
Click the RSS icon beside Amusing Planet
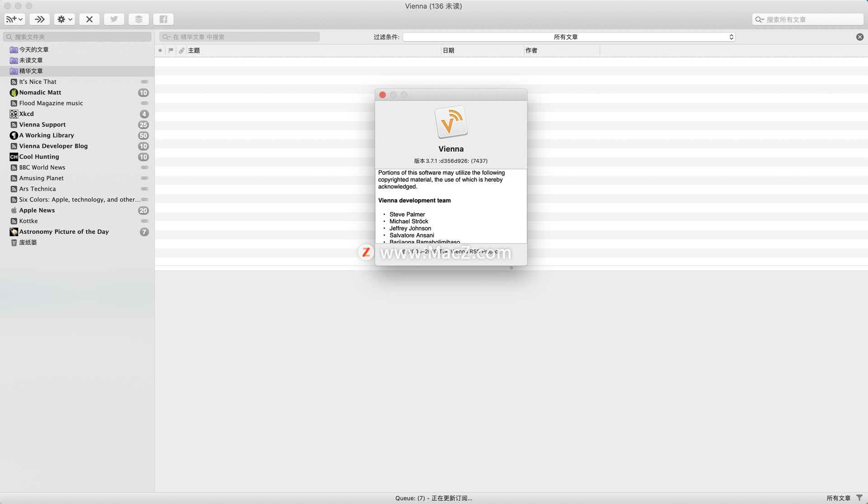[14, 178]
